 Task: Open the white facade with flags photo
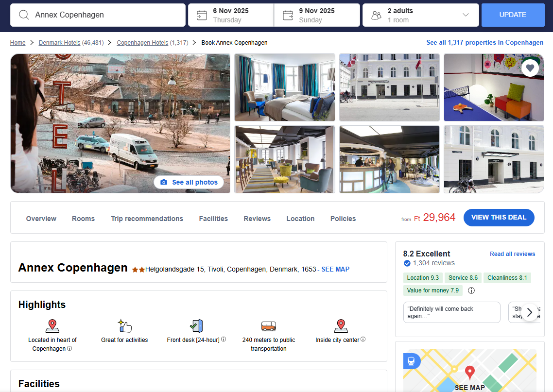coord(389,87)
